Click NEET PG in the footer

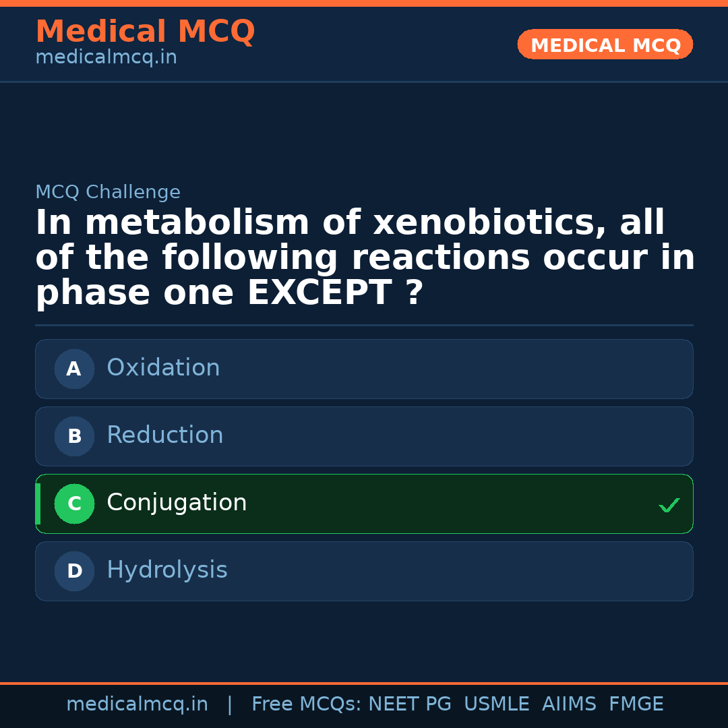[x=410, y=704]
